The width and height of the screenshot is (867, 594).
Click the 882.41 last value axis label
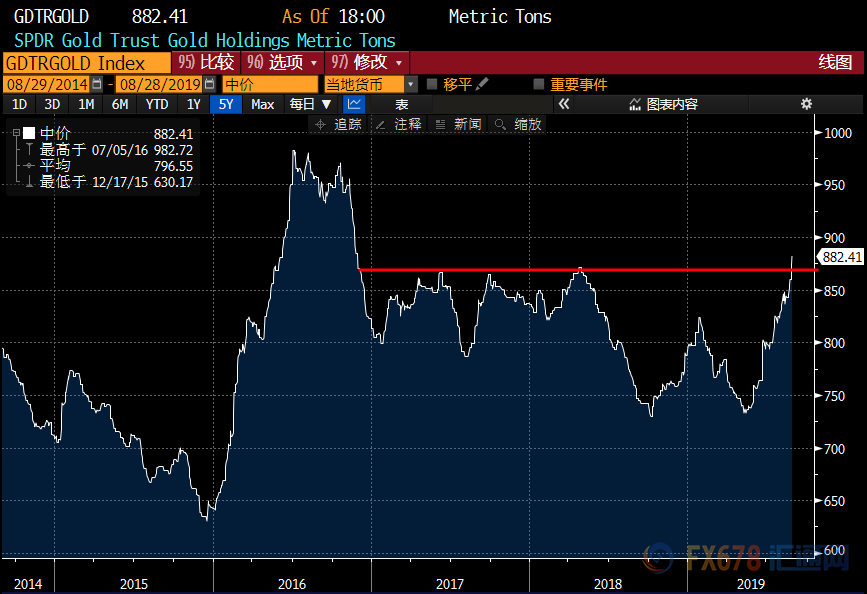coord(841,257)
